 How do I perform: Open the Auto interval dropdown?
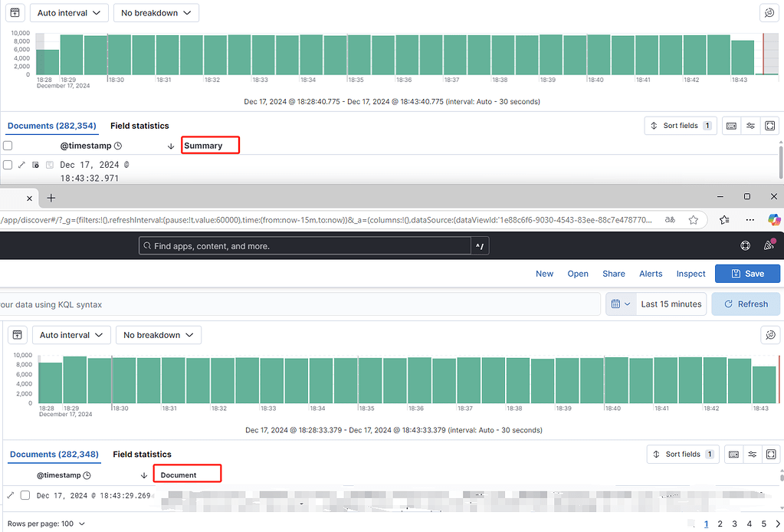[x=71, y=334]
